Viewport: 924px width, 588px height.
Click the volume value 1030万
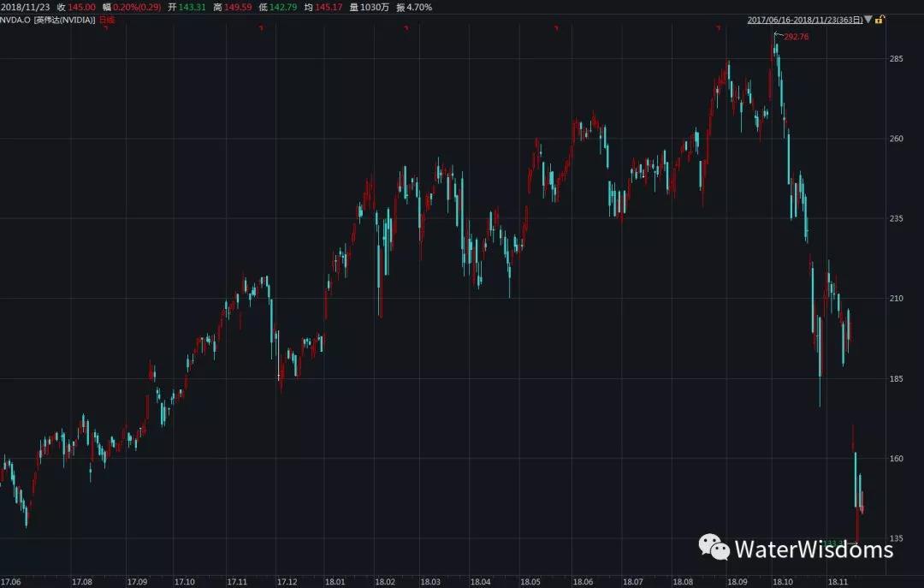[x=374, y=7]
